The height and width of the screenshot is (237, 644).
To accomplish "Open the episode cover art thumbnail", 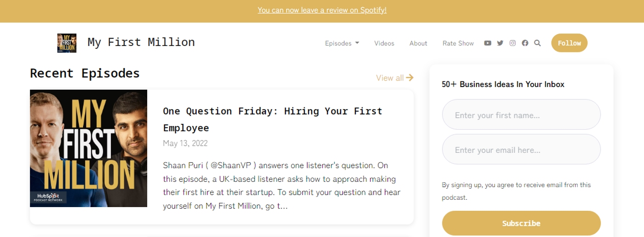I will click(x=88, y=148).
